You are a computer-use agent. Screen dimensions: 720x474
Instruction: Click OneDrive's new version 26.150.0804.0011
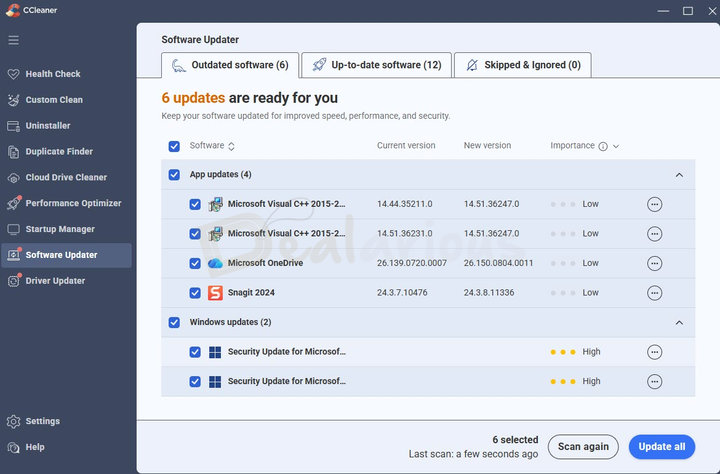click(x=498, y=263)
